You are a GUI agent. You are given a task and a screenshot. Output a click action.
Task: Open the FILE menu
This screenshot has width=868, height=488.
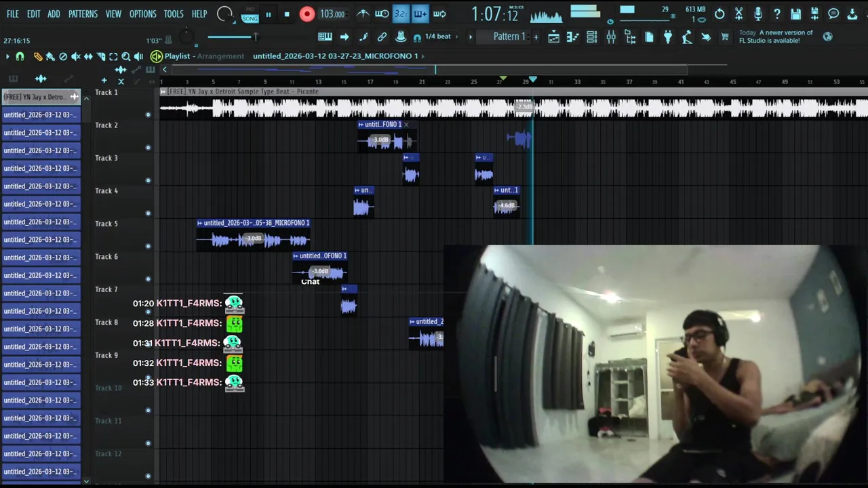pos(13,14)
